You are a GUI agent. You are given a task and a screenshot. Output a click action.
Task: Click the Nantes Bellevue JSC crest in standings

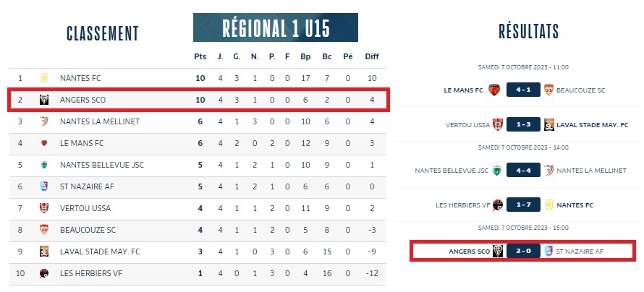pos(43,165)
